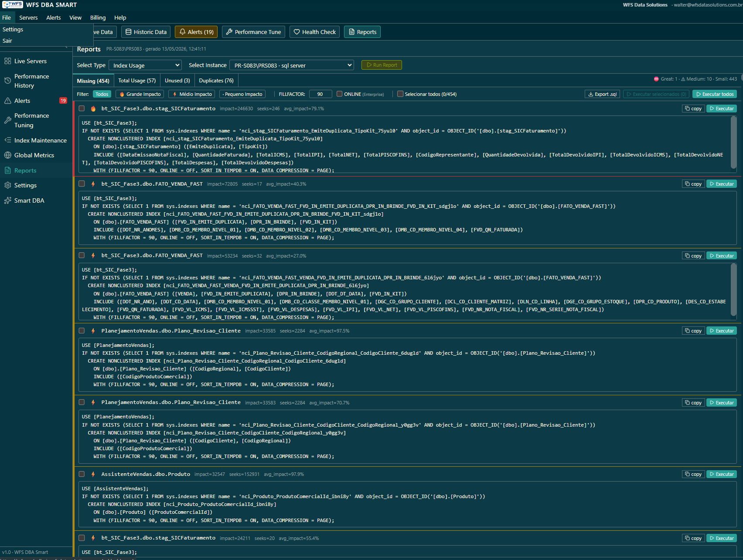Open the File menu
743x560 pixels.
point(7,17)
